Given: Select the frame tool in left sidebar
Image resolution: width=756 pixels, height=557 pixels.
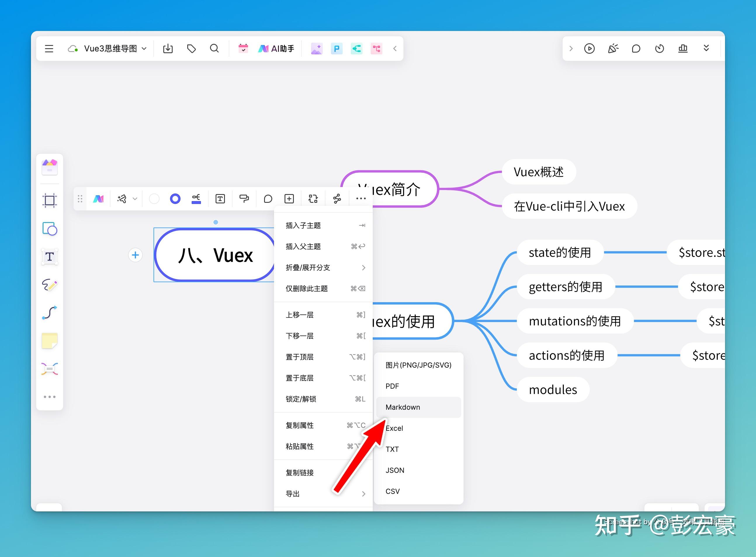Looking at the screenshot, I should (50, 200).
